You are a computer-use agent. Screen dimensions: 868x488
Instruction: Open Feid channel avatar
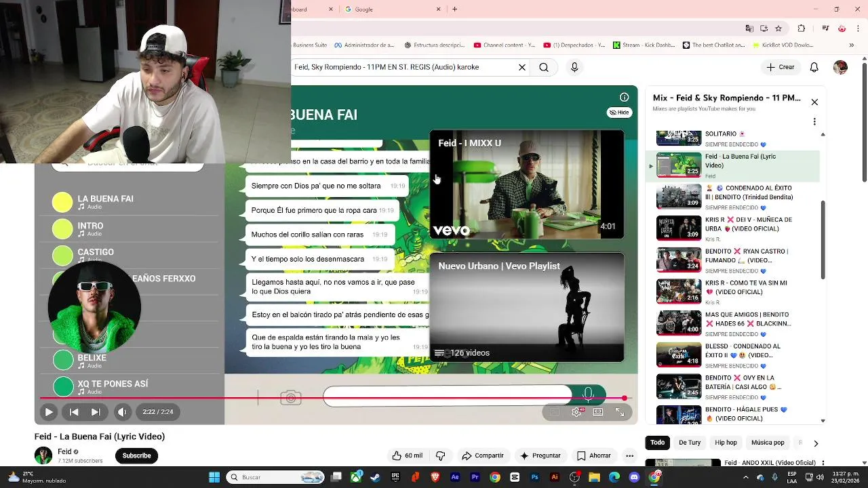[x=43, y=455]
